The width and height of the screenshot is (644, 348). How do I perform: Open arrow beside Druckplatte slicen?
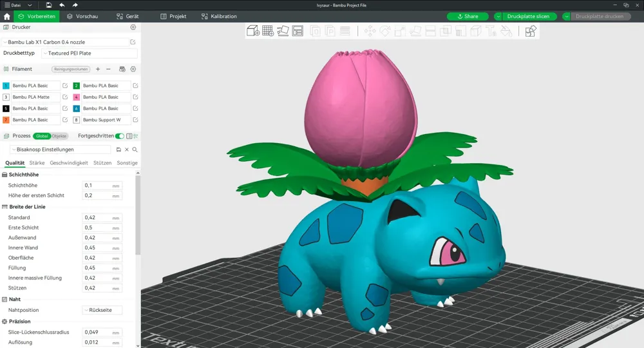pos(498,17)
